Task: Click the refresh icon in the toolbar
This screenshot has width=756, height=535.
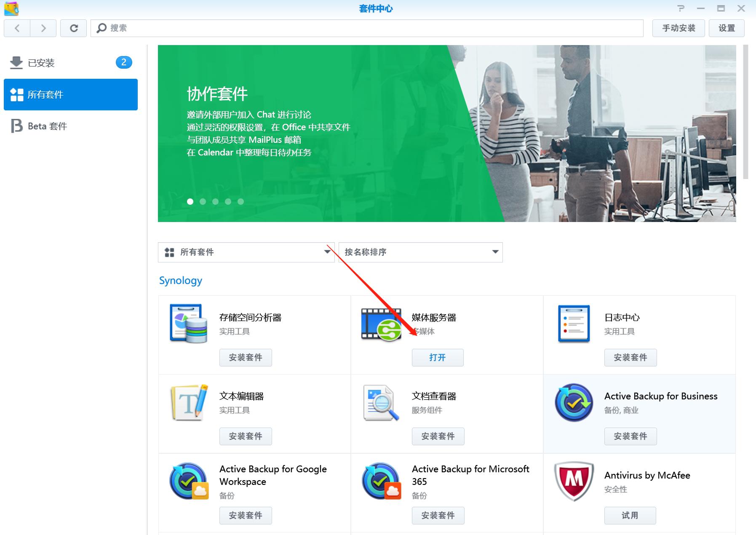Action: coord(74,28)
